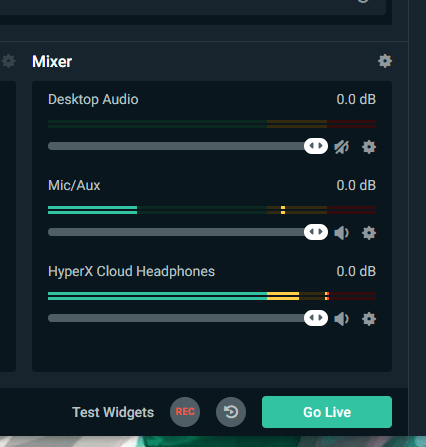Click the Desktop Audio label
The image size is (426, 447).
(x=93, y=99)
